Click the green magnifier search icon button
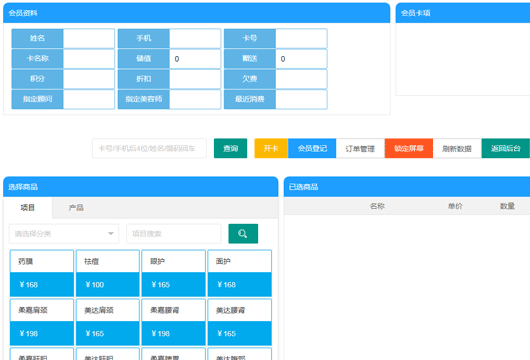The height and width of the screenshot is (360, 530). click(x=243, y=234)
